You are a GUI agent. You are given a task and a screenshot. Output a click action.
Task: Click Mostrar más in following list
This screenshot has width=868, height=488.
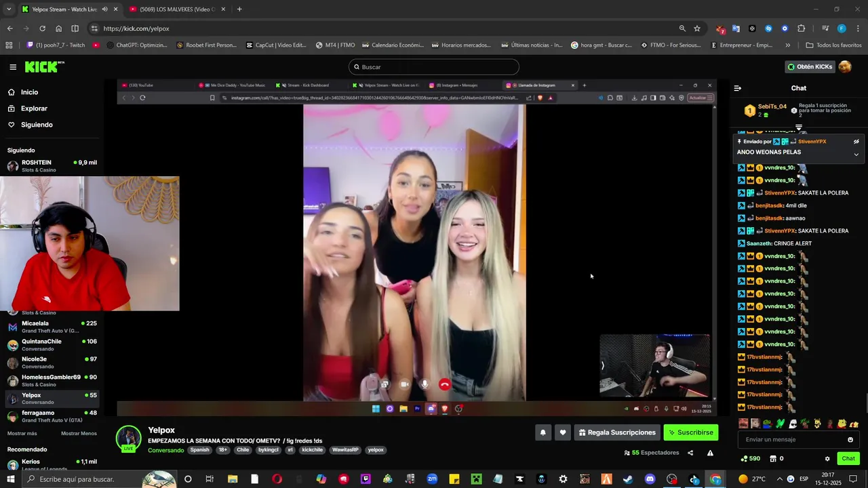[x=22, y=433]
